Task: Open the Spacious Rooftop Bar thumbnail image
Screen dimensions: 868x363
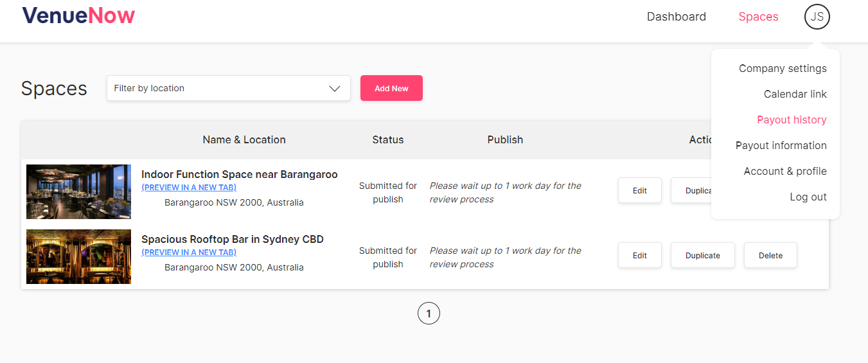Action: click(78, 256)
